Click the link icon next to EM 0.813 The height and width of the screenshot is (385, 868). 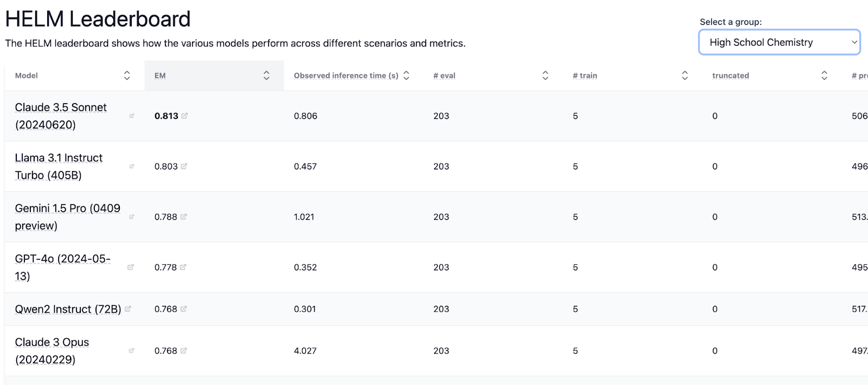[x=184, y=116]
